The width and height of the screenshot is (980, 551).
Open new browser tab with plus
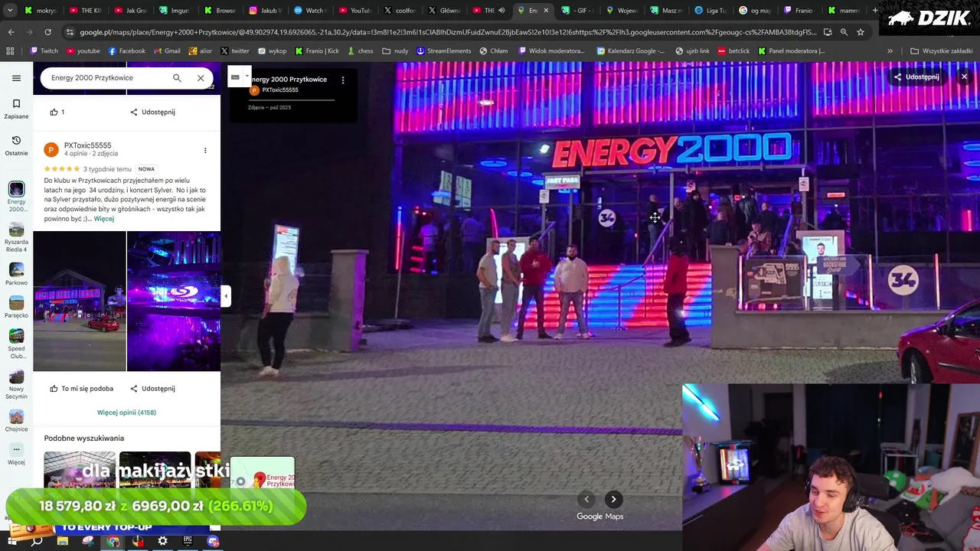pos(875,11)
